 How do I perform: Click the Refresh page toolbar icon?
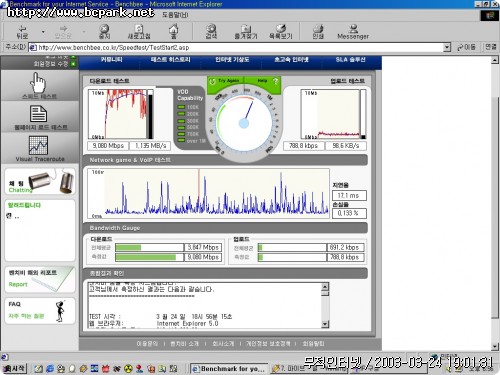[139, 32]
